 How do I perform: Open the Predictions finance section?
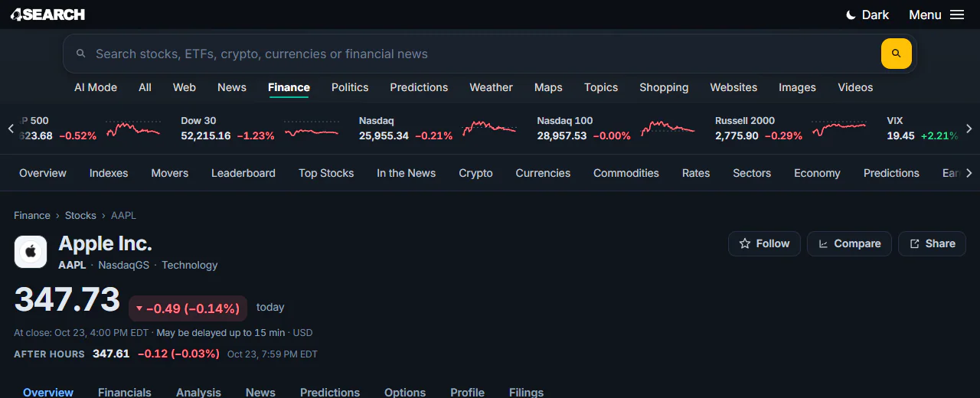click(x=891, y=173)
